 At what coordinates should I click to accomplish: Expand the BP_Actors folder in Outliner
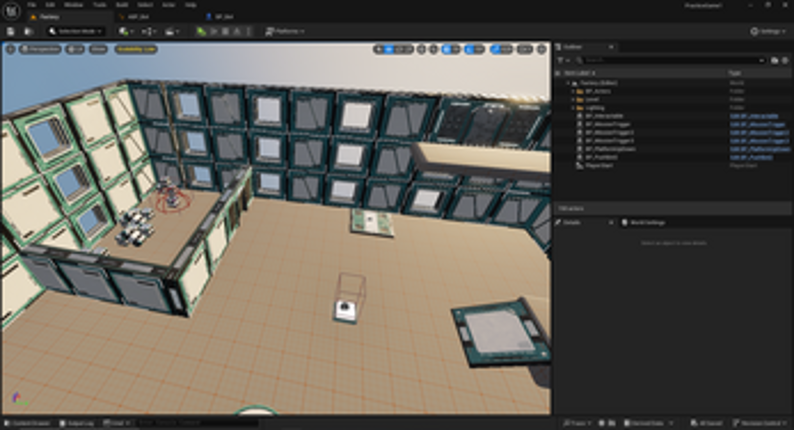click(573, 91)
